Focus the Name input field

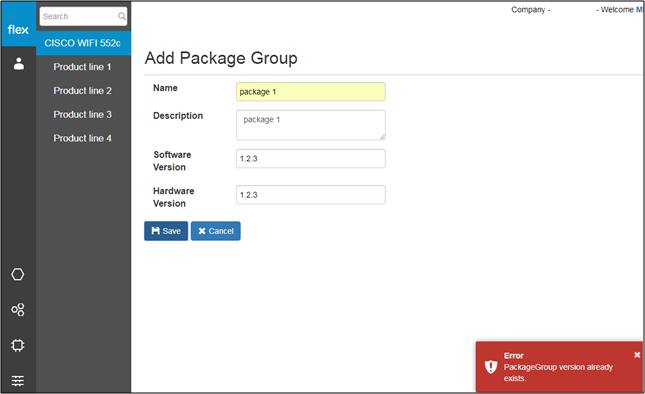311,92
